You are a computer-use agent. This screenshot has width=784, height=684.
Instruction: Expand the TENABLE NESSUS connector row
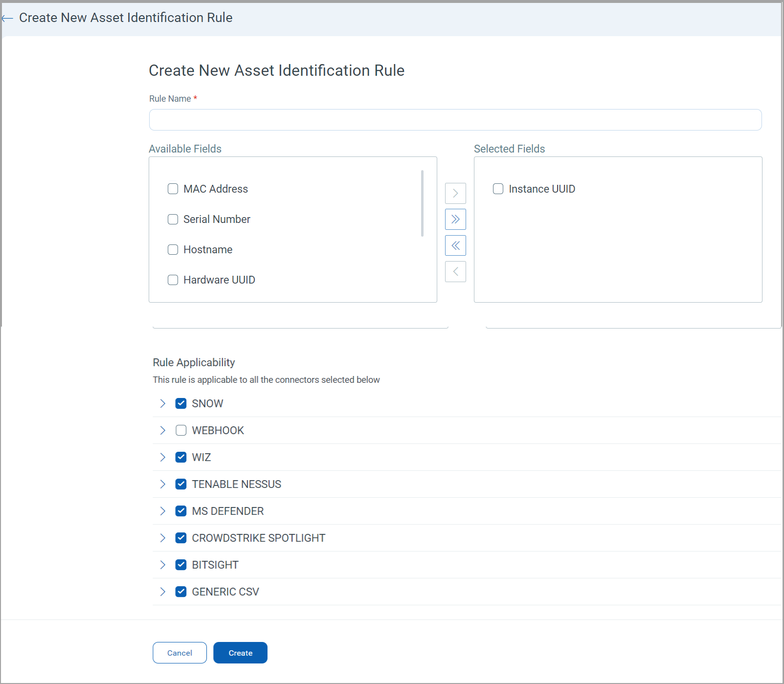coord(163,484)
